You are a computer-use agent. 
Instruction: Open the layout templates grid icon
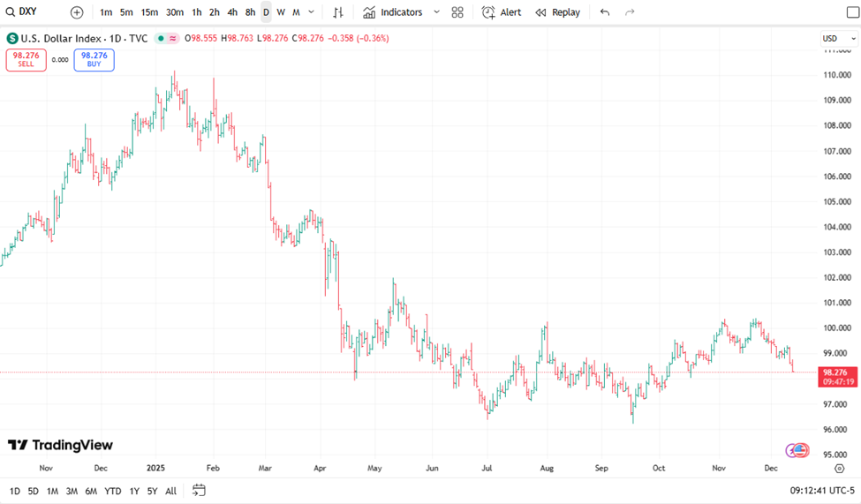pyautogui.click(x=457, y=12)
